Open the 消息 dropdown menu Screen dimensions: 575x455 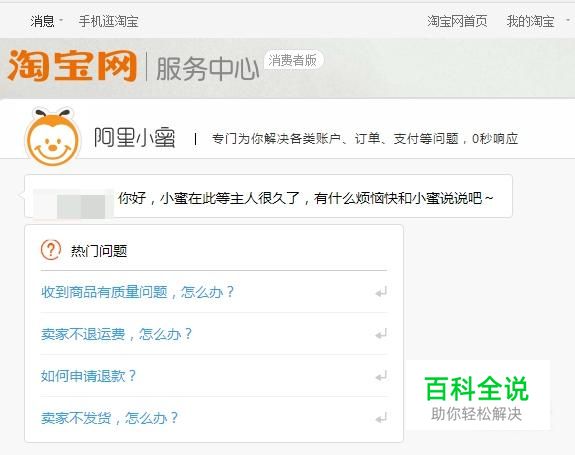coord(46,21)
